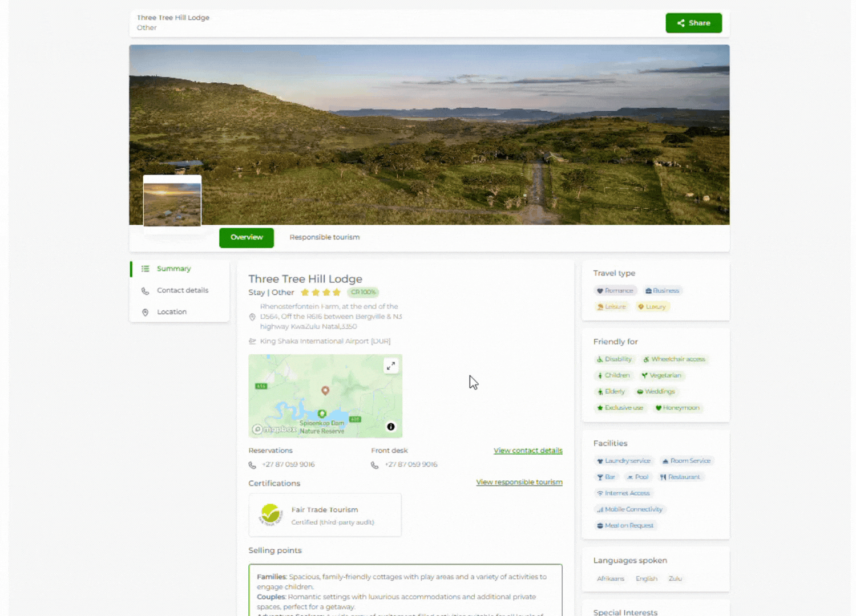Click the Pool facility tag
The image size is (856, 616).
point(638,477)
